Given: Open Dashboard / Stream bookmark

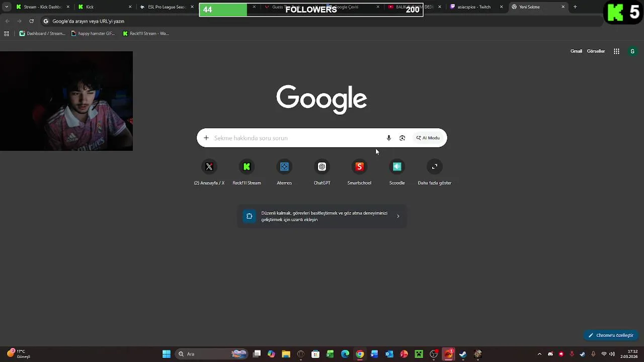Looking at the screenshot, I should pyautogui.click(x=42, y=34).
